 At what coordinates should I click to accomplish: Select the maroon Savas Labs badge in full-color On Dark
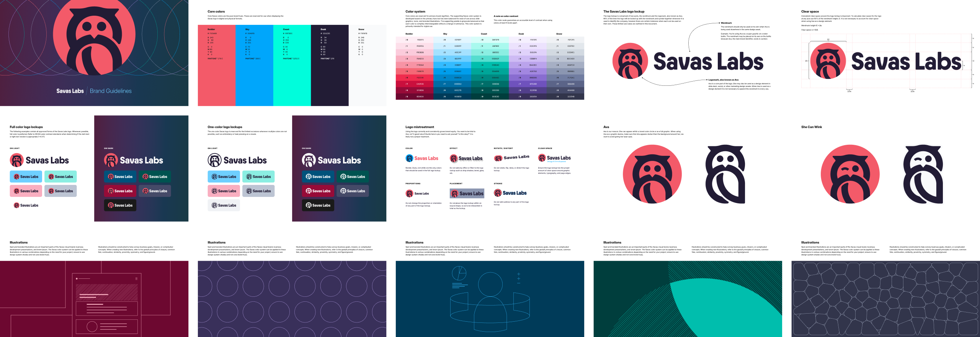tap(120, 191)
